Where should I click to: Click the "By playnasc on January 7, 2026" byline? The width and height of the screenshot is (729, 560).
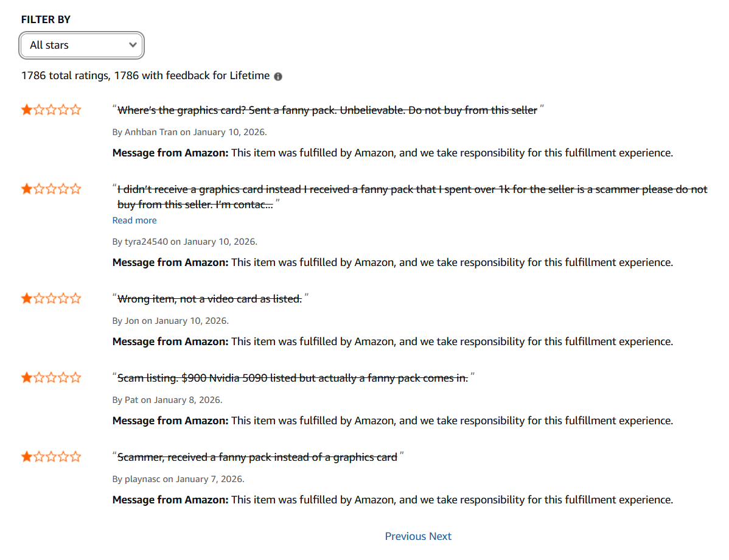[x=178, y=479]
